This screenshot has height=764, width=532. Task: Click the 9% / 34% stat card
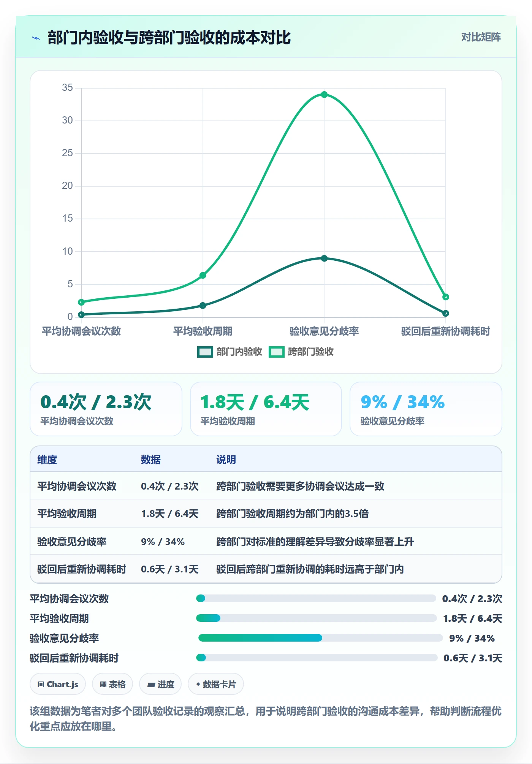pyautogui.click(x=426, y=409)
